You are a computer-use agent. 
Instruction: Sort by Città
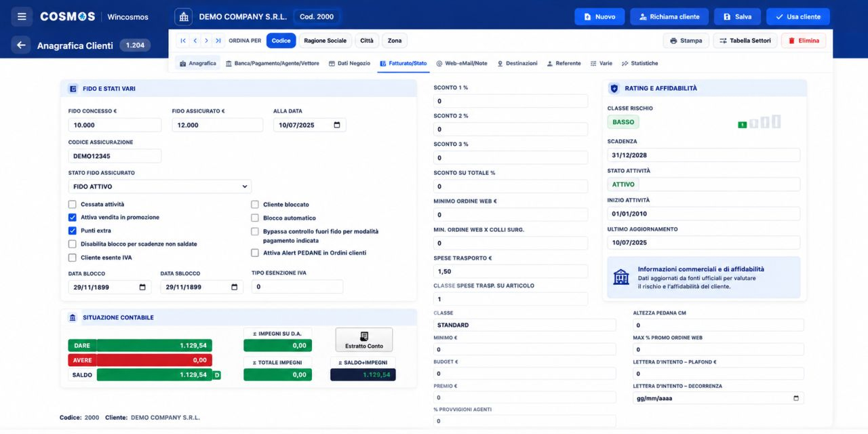pos(367,41)
